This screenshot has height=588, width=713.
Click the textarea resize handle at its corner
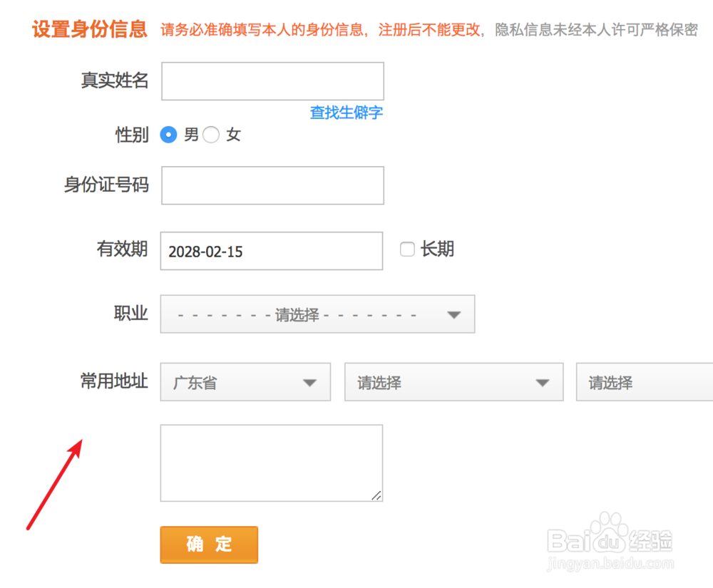click(x=377, y=497)
